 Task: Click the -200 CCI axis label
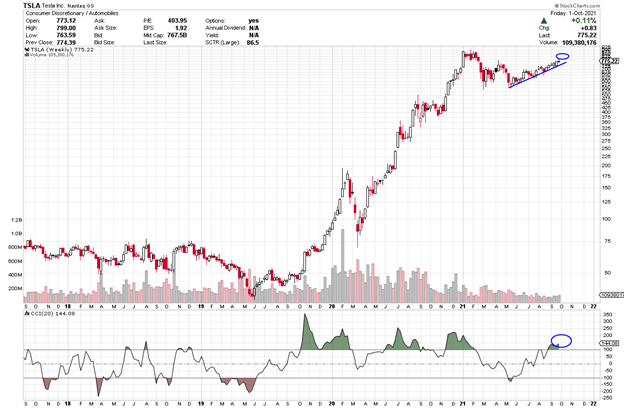click(607, 391)
